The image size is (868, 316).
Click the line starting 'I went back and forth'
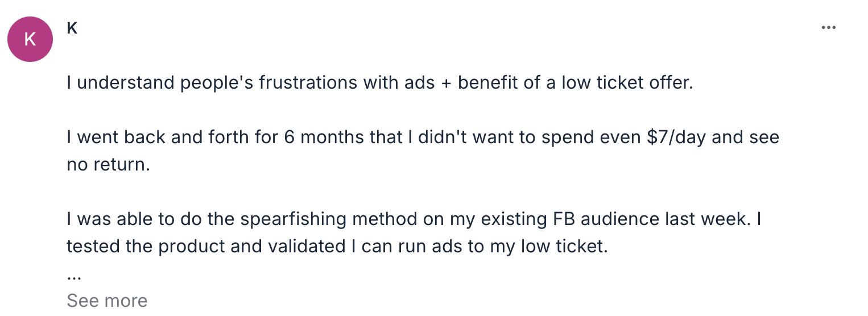pos(422,138)
